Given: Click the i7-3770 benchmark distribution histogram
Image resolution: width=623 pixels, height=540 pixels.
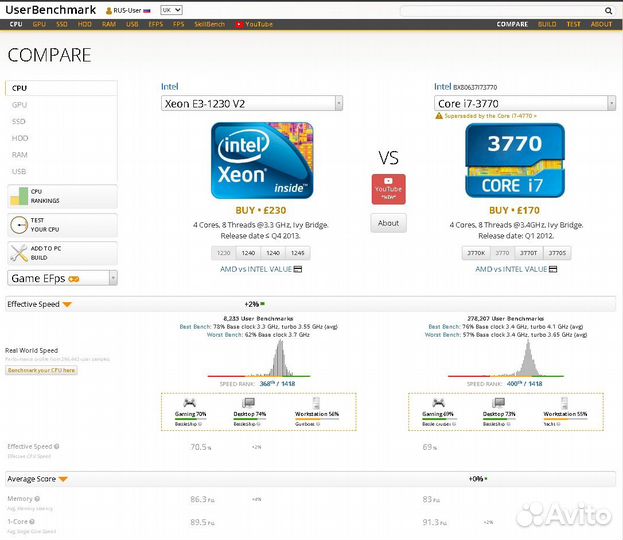Looking at the screenshot, I should [506, 359].
